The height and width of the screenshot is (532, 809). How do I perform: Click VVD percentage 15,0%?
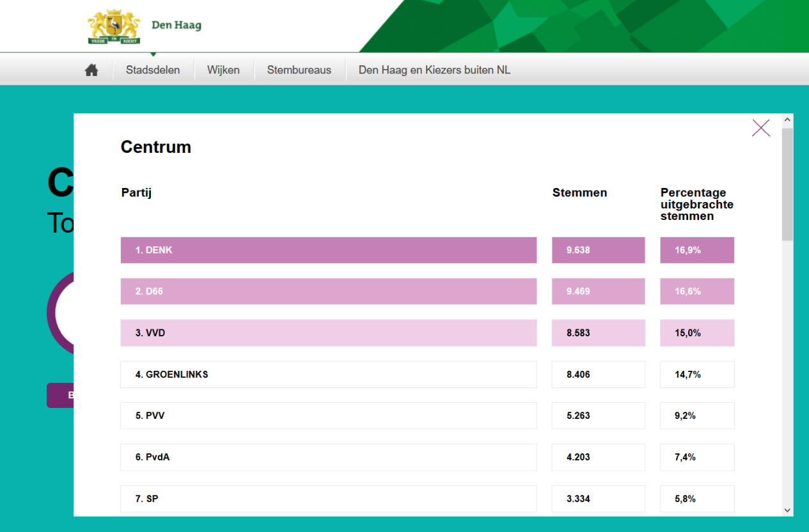coord(697,332)
